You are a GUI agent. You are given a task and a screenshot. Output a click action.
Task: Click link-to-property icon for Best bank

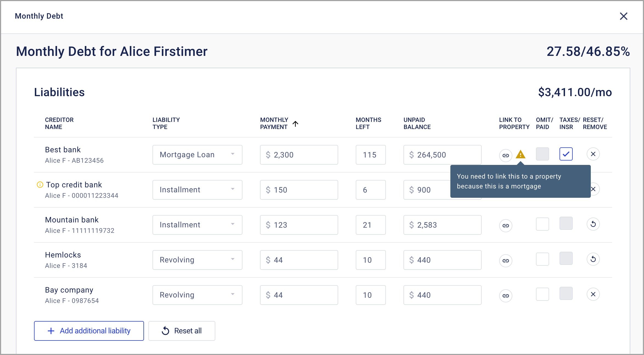505,155
